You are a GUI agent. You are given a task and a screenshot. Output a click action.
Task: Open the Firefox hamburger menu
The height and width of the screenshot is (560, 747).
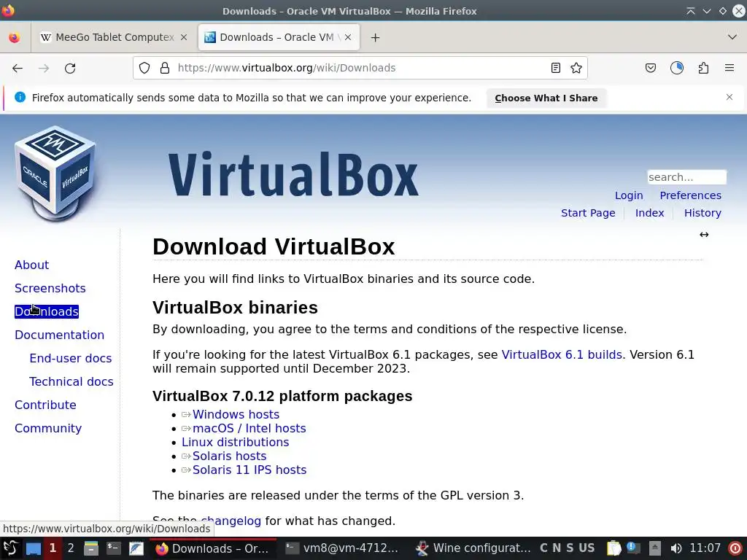(729, 68)
